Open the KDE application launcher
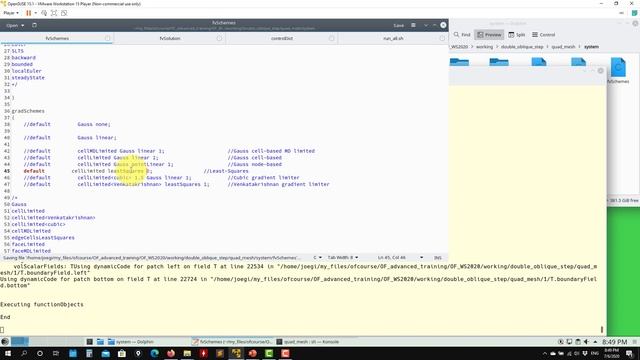Screen dimensions: 640x360 point(5,342)
